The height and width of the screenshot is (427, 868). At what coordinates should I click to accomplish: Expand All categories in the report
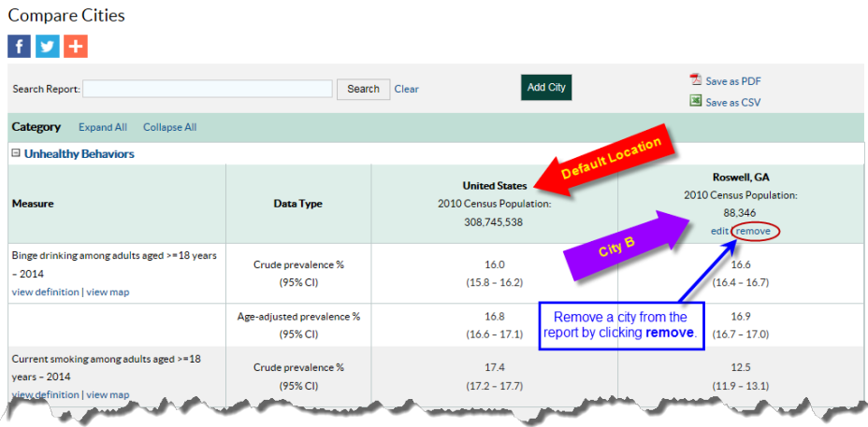[x=103, y=127]
